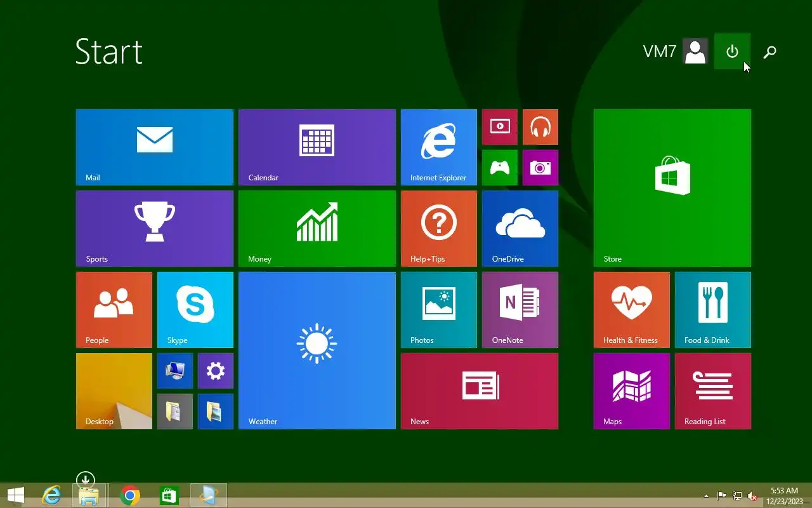
Task: Open the OneNote tile
Action: pyautogui.click(x=520, y=310)
